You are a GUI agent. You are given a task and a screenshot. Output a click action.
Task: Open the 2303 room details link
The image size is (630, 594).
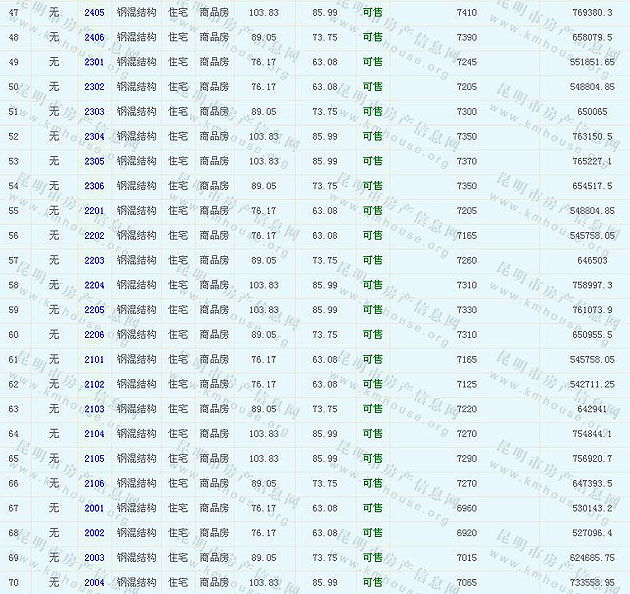pyautogui.click(x=94, y=112)
